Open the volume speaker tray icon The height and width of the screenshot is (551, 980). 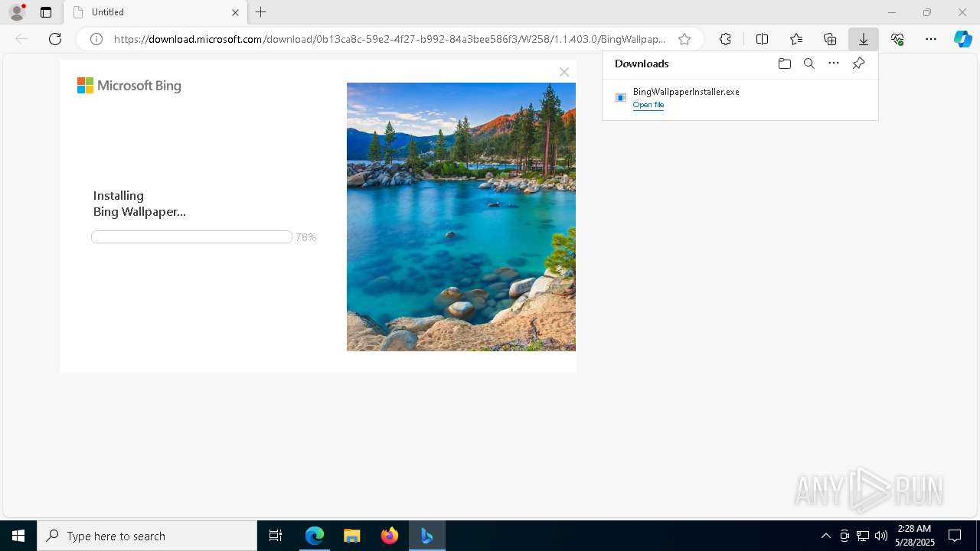(x=881, y=536)
